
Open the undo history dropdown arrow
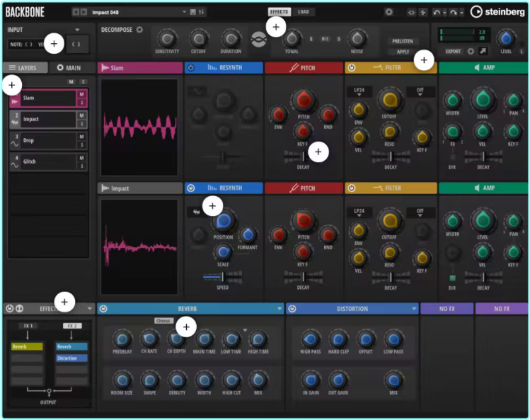445,13
